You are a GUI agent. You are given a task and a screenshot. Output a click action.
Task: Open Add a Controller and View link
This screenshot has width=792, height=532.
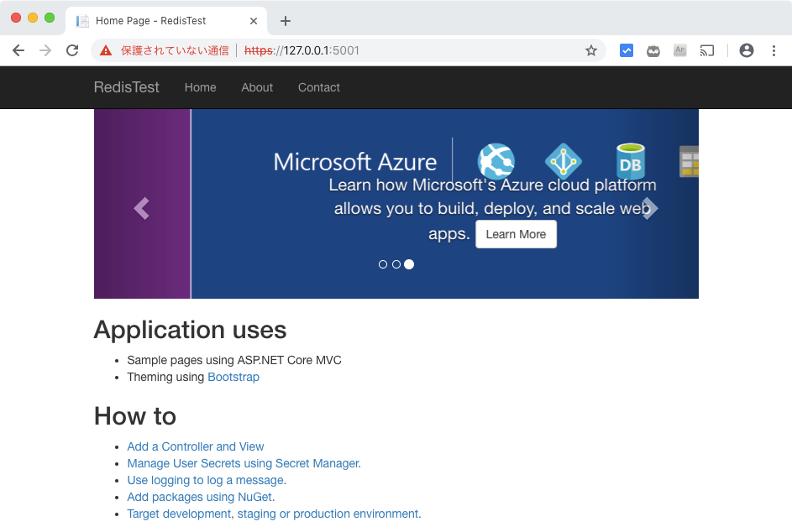(x=196, y=446)
